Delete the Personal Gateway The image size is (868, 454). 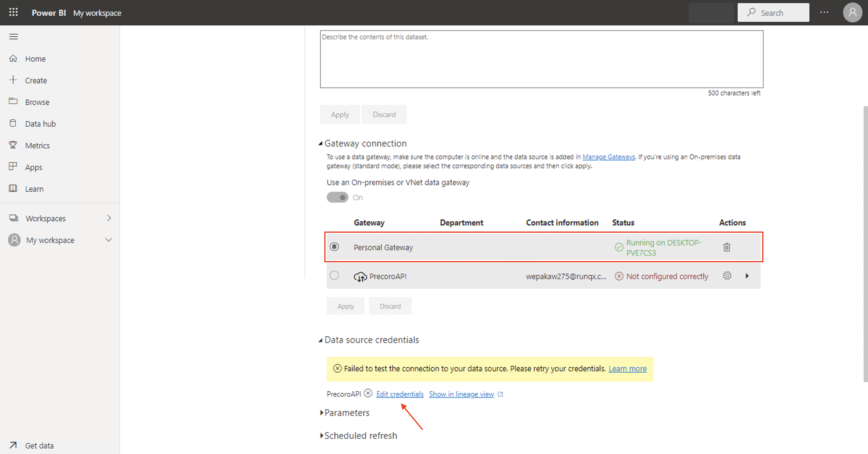(x=727, y=247)
